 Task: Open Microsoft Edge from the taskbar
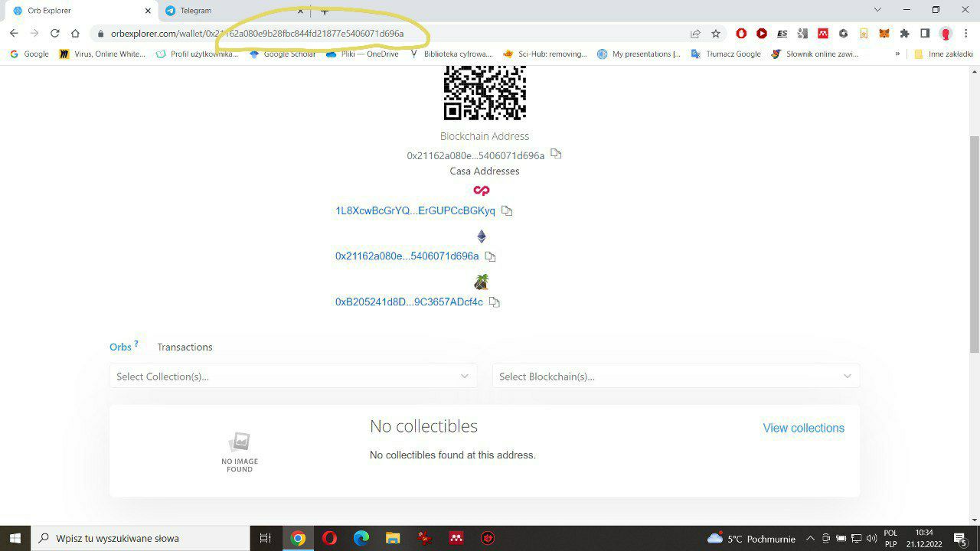[361, 538]
